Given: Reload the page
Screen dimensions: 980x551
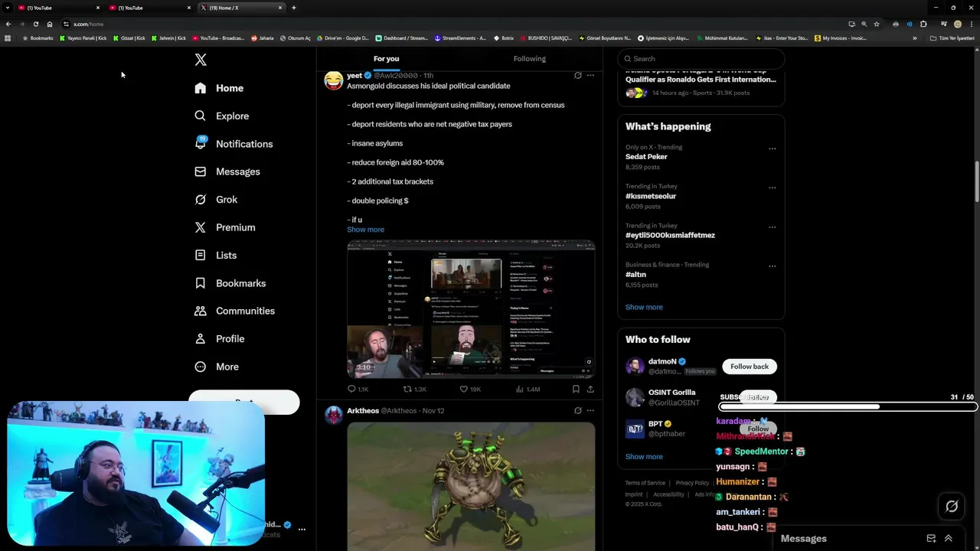Looking at the screenshot, I should point(35,24).
